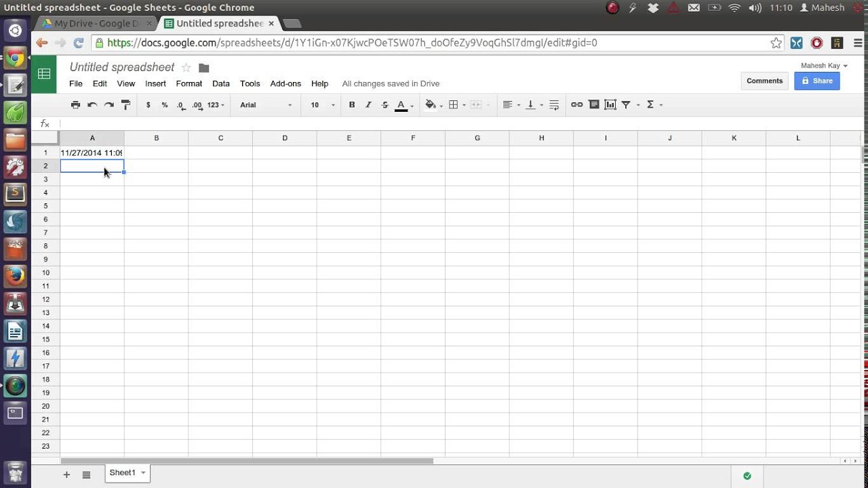The image size is (868, 488).
Task: Click the Redo arrow icon
Action: 108,105
